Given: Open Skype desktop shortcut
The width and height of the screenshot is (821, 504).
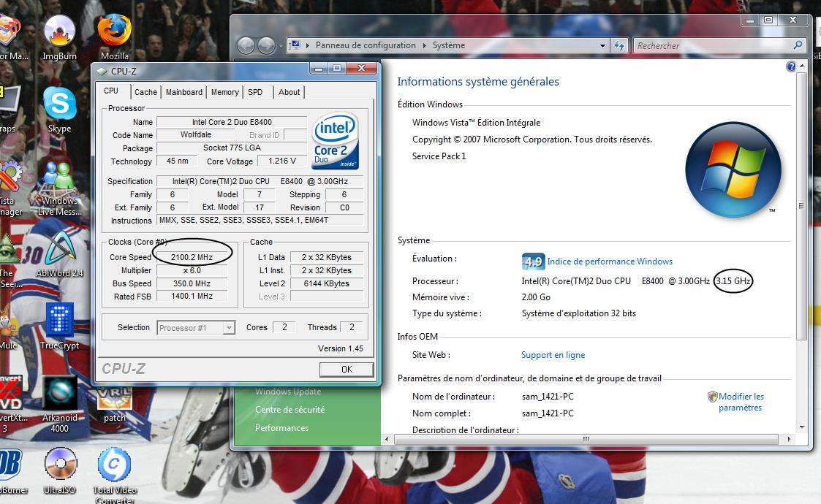Looking at the screenshot, I should point(59,104).
